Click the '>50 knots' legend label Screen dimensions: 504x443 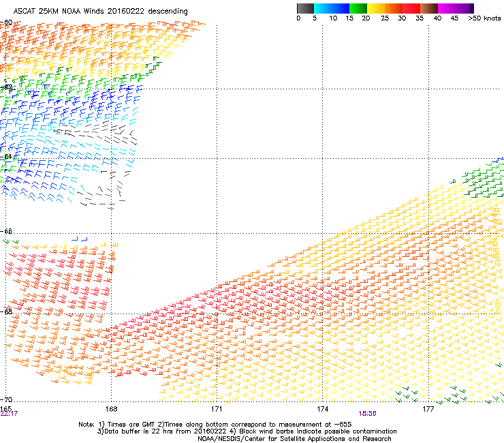(484, 18)
